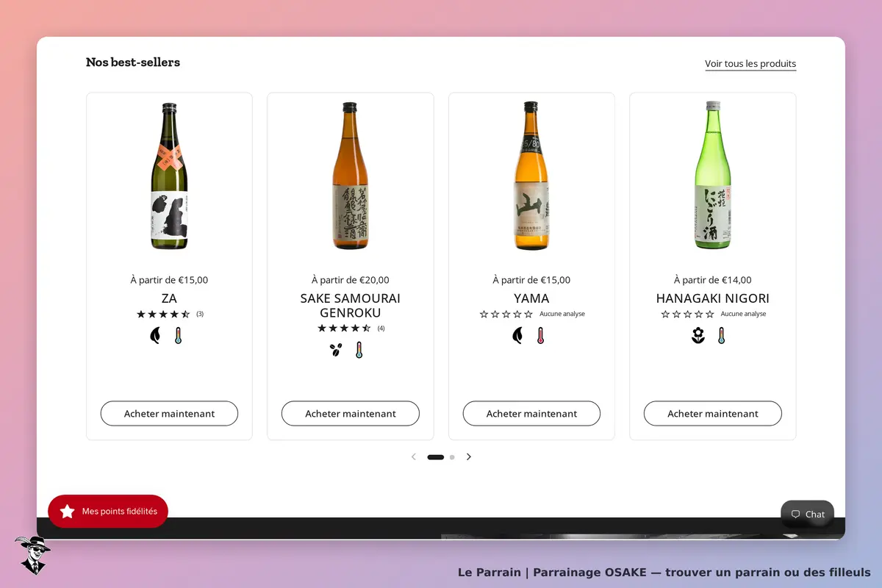Image resolution: width=882 pixels, height=588 pixels.
Task: Click YAMA empty star rating
Action: (506, 314)
